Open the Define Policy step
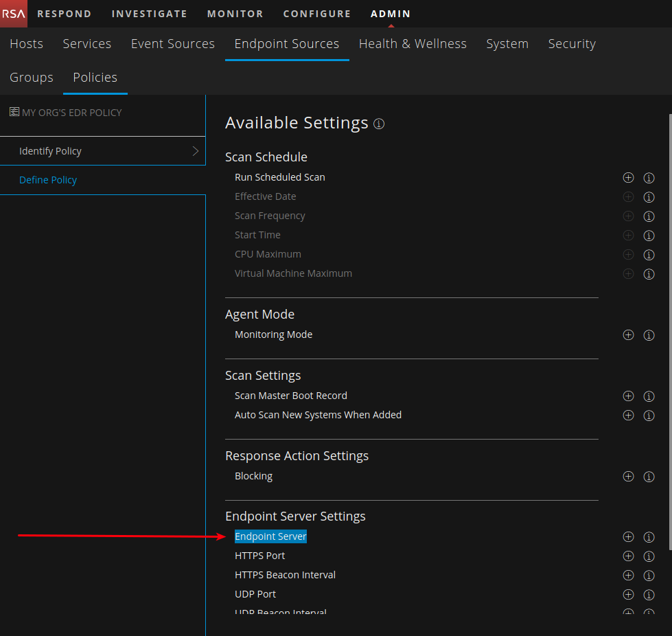 [48, 180]
